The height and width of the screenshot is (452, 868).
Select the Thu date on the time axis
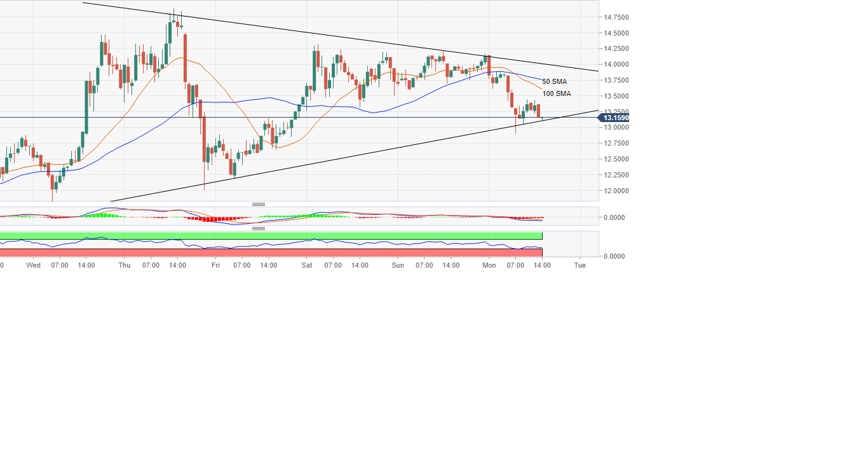tap(125, 265)
